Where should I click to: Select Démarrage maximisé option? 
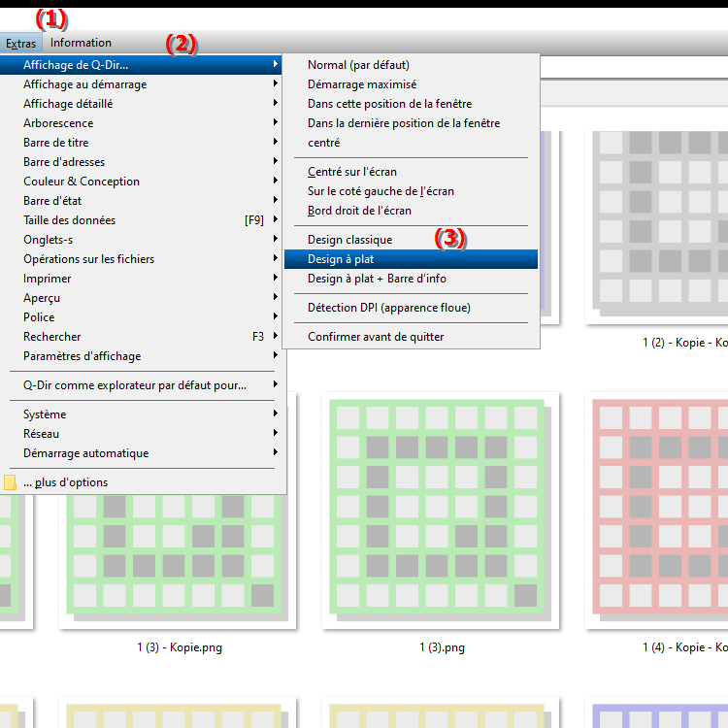pyautogui.click(x=411, y=84)
